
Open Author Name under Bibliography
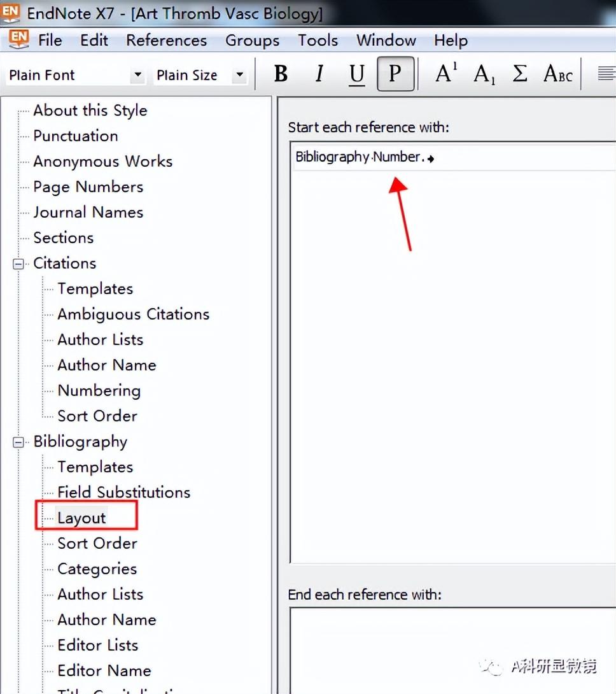[107, 620]
